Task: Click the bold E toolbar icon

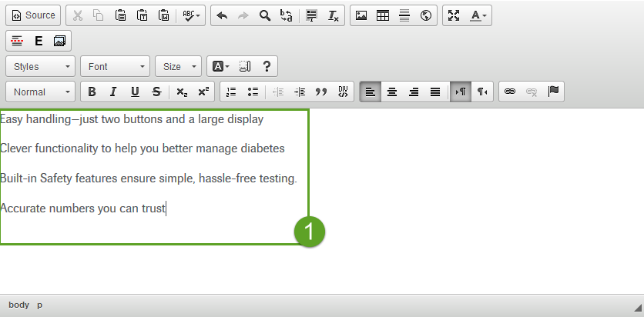Action: point(39,41)
